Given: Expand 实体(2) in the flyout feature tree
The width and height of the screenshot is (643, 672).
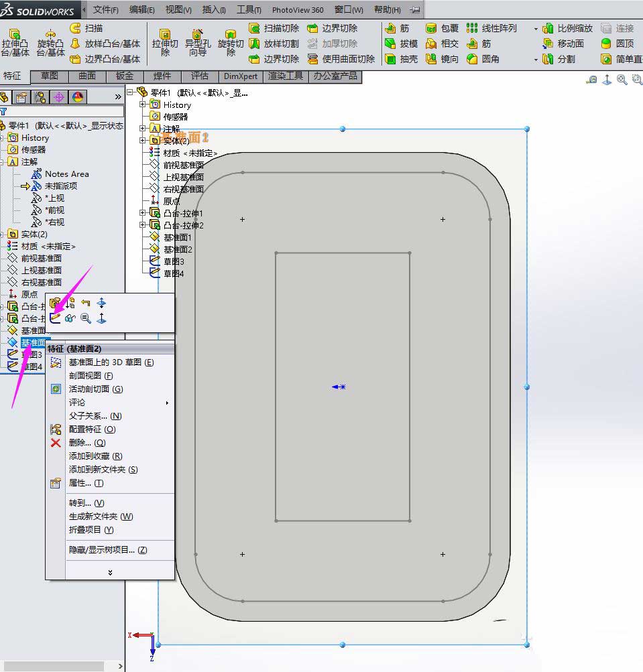Looking at the screenshot, I should click(142, 140).
